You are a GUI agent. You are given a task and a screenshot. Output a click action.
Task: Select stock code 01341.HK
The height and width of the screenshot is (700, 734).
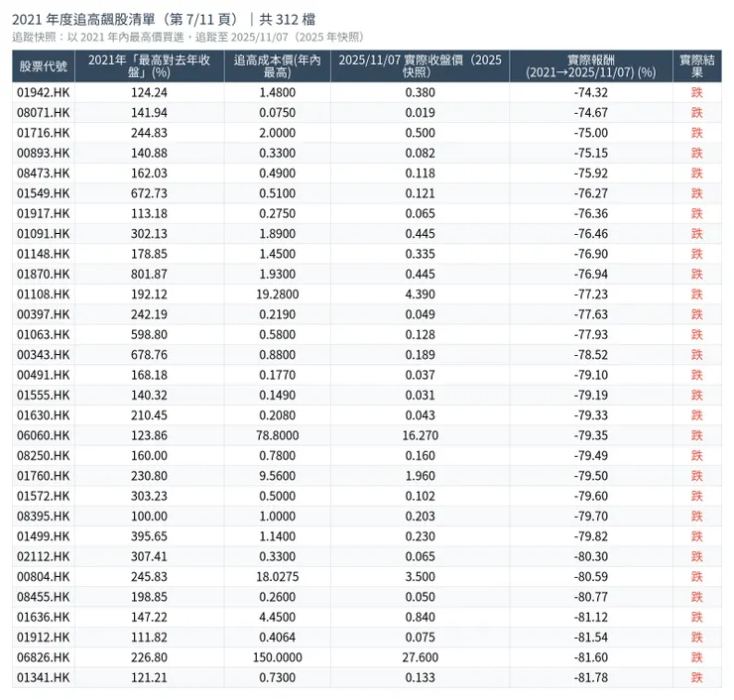[43, 677]
